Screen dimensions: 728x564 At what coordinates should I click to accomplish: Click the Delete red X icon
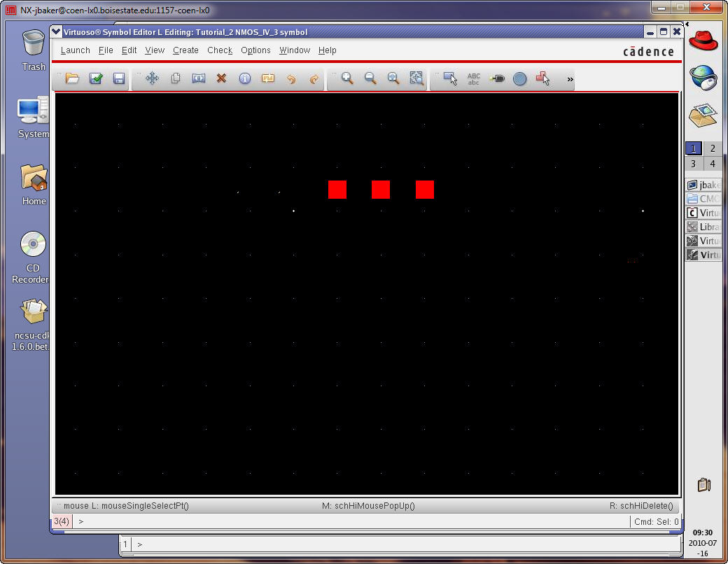221,78
